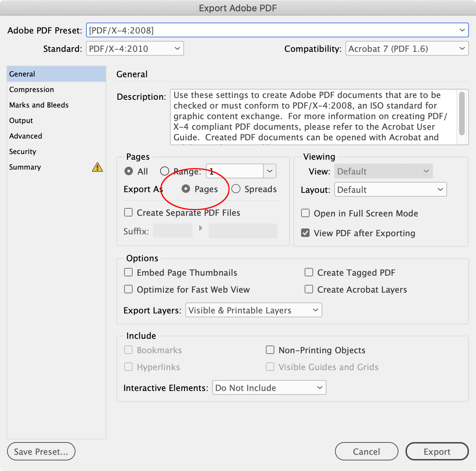
Task: Enable Optimize for Fast Web View
Action: click(128, 289)
